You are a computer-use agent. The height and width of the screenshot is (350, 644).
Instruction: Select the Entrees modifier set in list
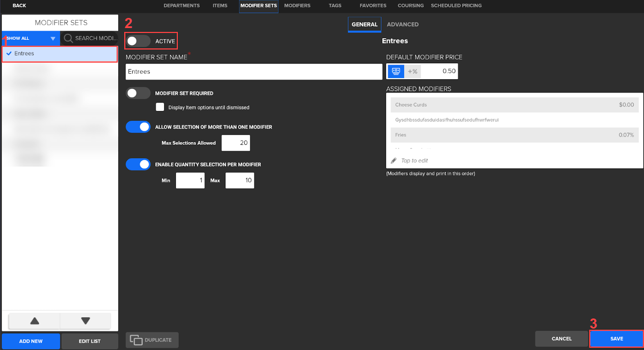coord(60,54)
